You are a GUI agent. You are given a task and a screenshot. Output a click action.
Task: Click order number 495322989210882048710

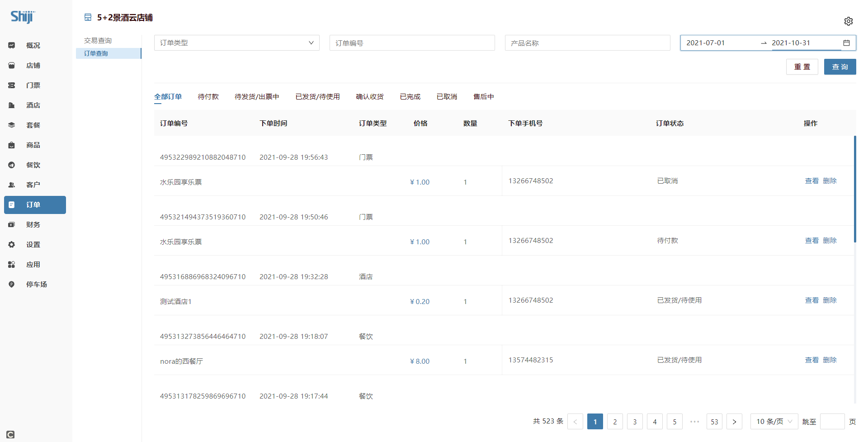203,157
